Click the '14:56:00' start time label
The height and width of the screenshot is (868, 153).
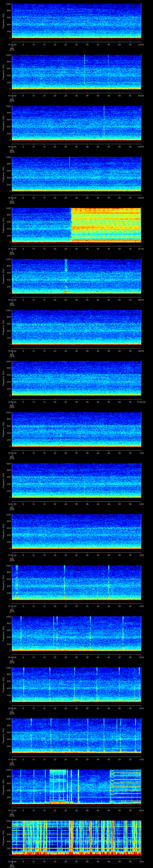12,249
